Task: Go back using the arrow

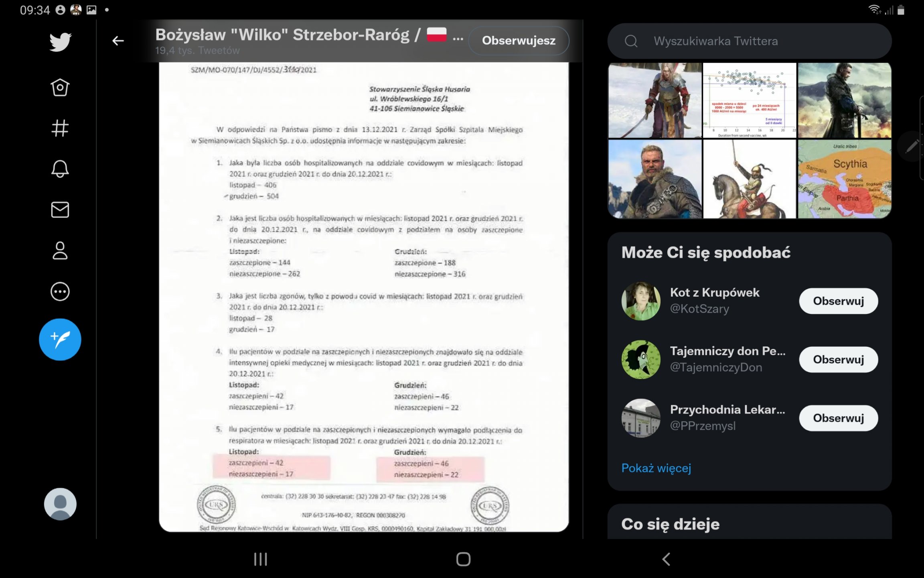Action: 118,41
